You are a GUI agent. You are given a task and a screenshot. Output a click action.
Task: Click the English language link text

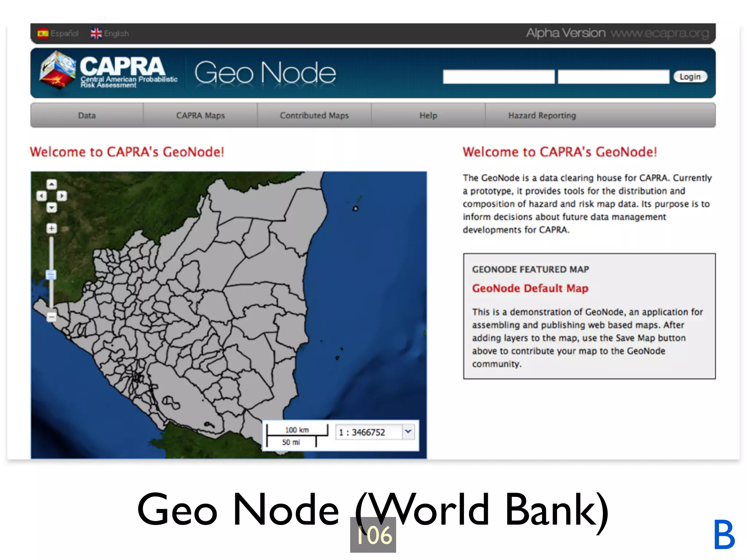click(116, 34)
